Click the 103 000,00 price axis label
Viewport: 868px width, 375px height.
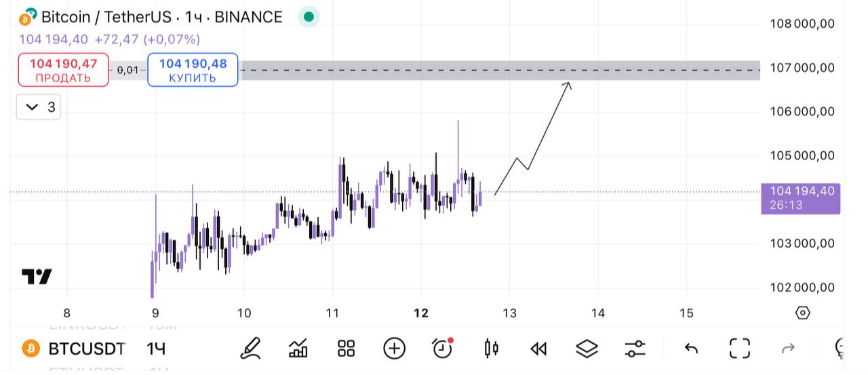click(802, 243)
